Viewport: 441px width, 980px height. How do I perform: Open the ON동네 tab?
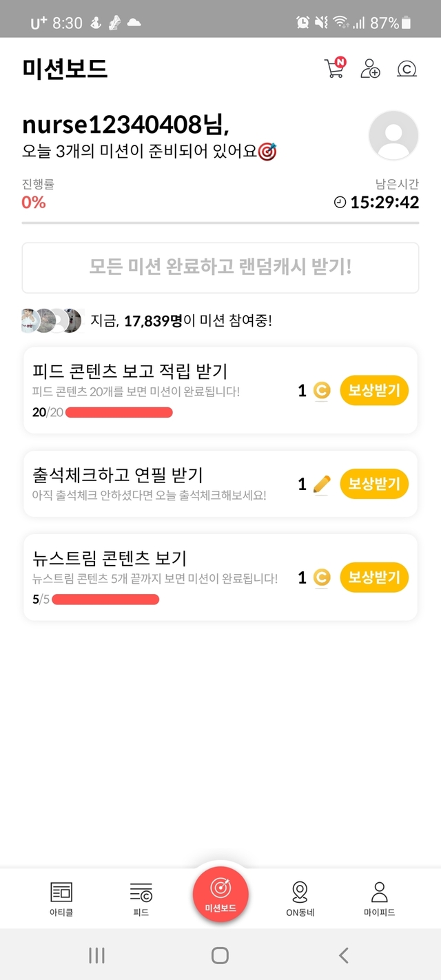click(x=300, y=898)
